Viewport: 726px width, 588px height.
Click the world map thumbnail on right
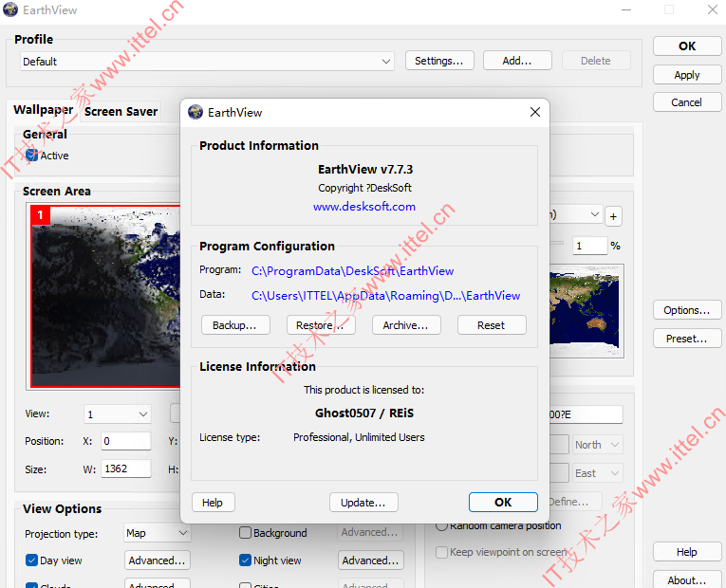point(586,311)
